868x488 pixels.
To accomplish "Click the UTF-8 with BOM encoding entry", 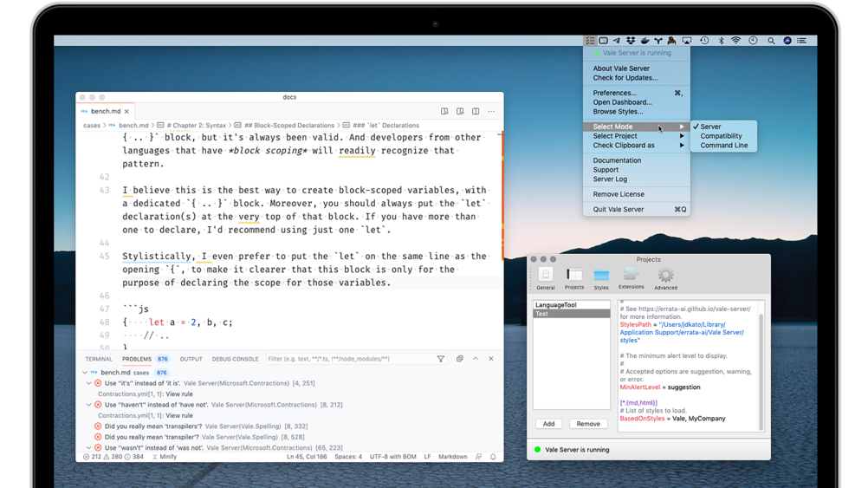I will 392,457.
